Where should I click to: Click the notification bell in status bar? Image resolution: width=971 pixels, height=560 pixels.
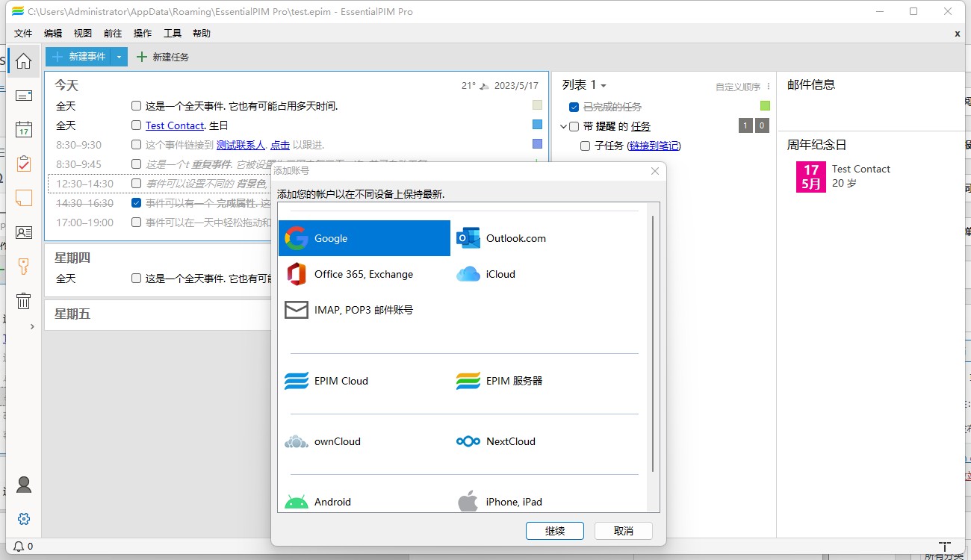18,547
